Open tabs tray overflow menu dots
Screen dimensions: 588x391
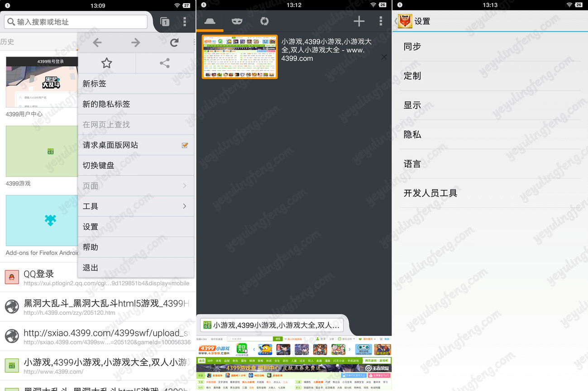[x=381, y=21]
